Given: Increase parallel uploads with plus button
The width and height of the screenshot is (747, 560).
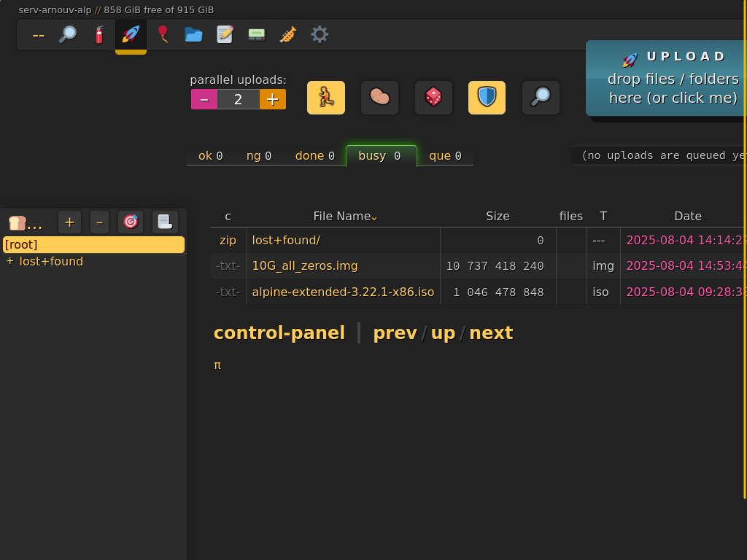Looking at the screenshot, I should 272,99.
